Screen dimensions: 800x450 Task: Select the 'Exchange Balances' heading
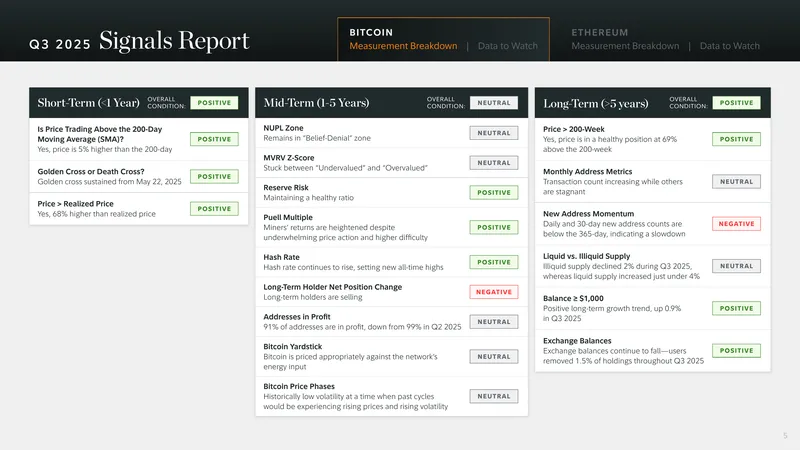(577, 341)
